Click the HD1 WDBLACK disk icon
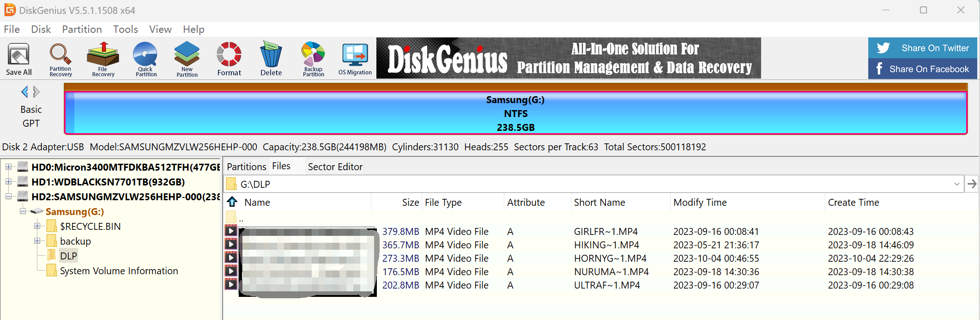980x320 pixels. pyautogui.click(x=23, y=182)
